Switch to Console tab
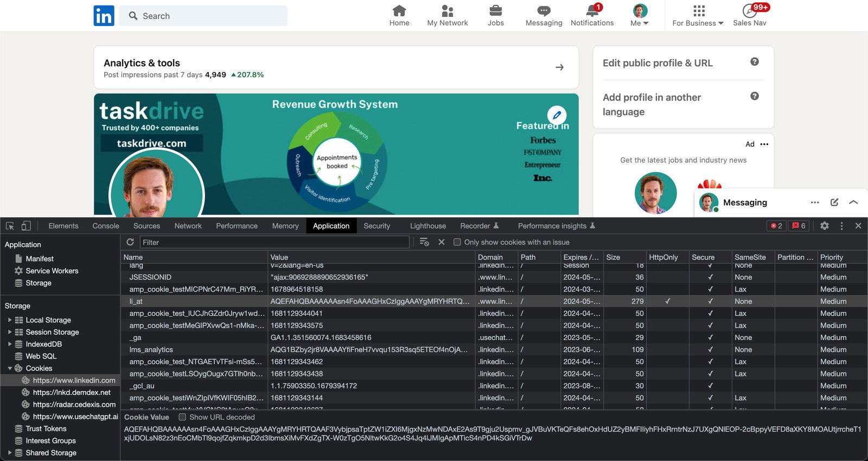This screenshot has width=868, height=461. coord(106,226)
